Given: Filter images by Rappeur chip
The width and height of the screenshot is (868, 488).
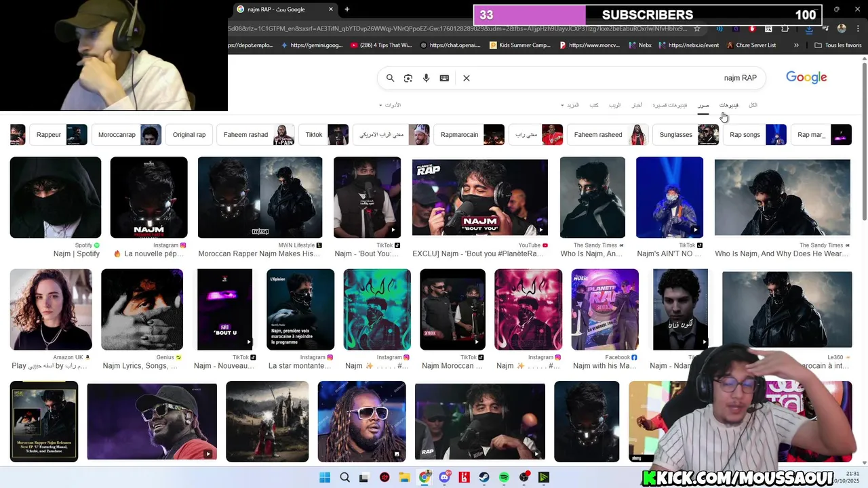Looking at the screenshot, I should click(x=59, y=135).
